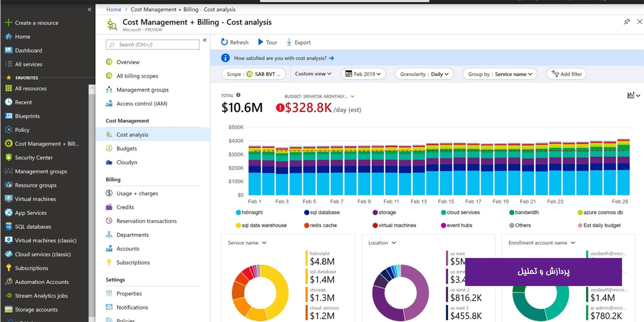
Task: Expand the Service name chart dropdown
Action: pyautogui.click(x=264, y=243)
